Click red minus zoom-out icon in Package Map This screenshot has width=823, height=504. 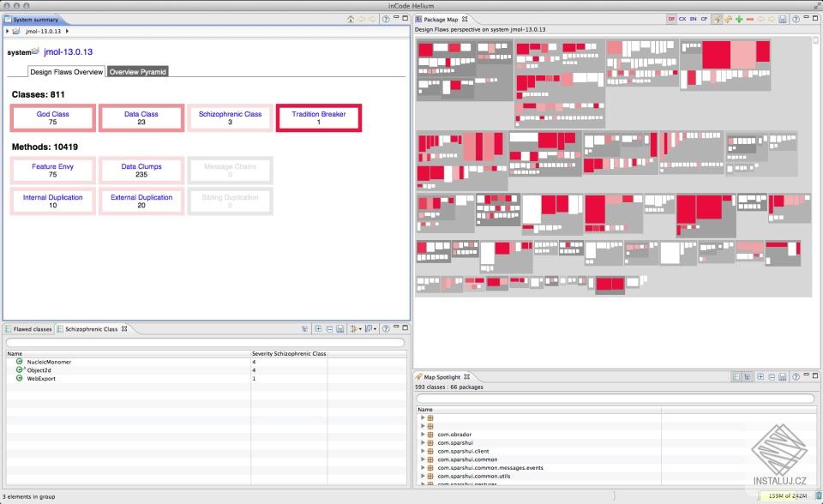click(x=750, y=20)
